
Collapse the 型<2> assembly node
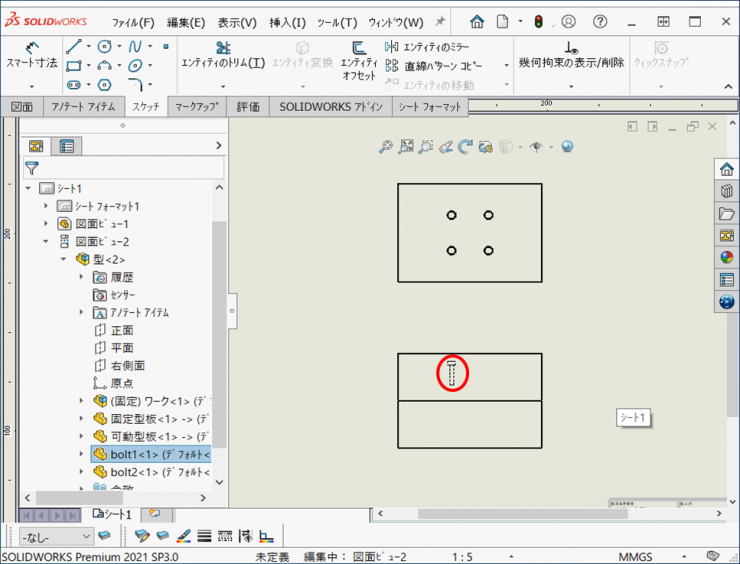point(63,259)
